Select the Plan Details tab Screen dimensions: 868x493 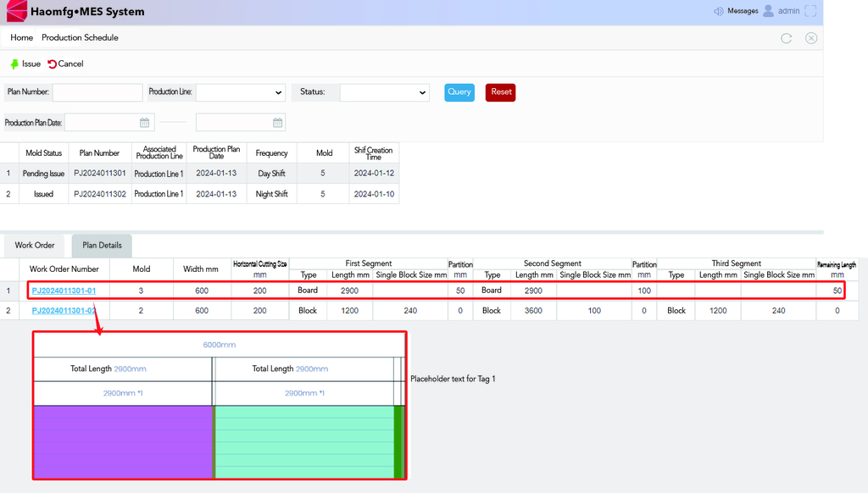[102, 246]
